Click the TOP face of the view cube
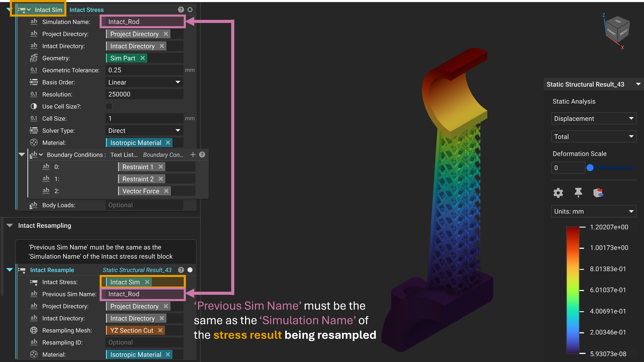The height and width of the screenshot is (362, 644). 618,22
